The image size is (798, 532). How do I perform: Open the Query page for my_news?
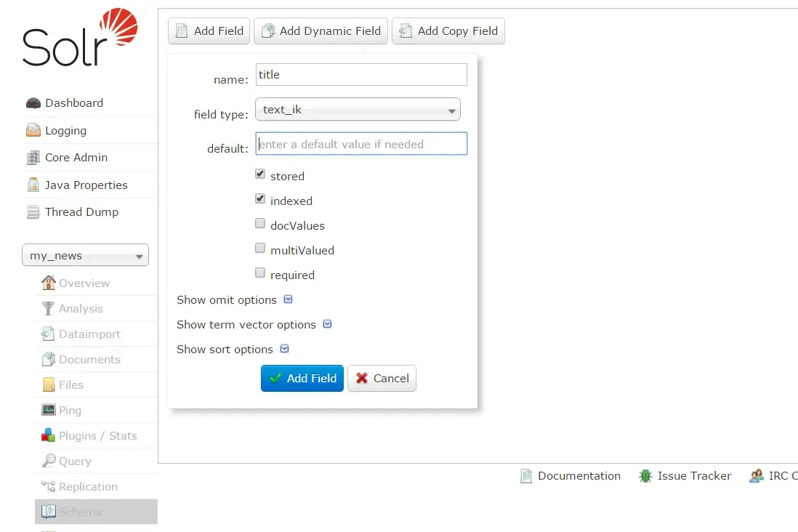pyautogui.click(x=75, y=462)
